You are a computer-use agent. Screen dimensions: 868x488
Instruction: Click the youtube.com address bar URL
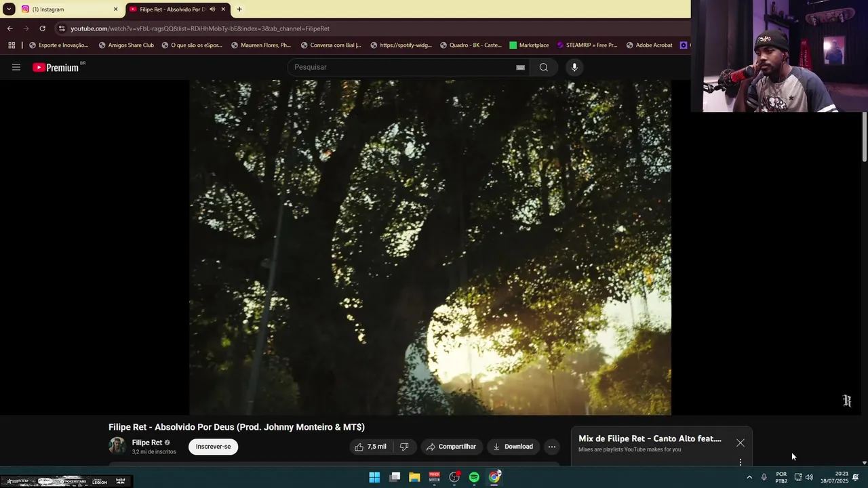click(200, 28)
